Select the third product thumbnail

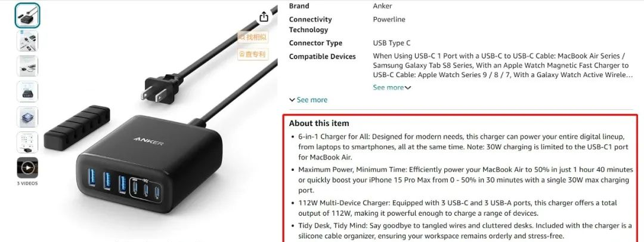click(27, 66)
